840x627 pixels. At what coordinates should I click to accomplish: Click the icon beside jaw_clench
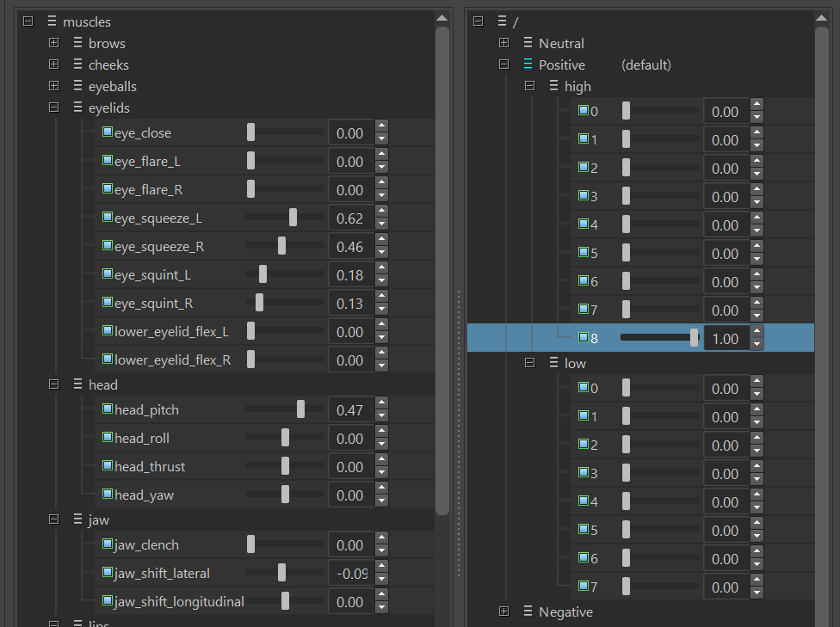tap(108, 544)
